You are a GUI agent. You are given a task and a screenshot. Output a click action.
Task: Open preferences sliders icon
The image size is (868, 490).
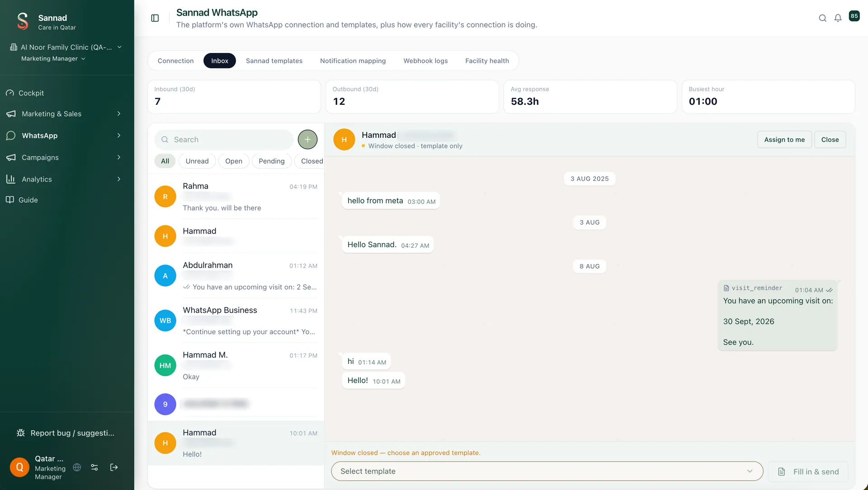click(x=94, y=467)
